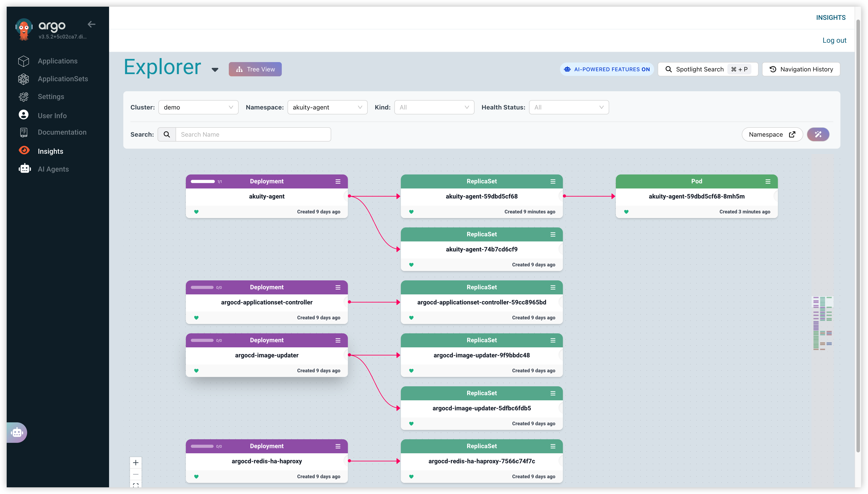Click "Created 3 minutes ago" on Pod card
Screen dimensions: 868x494
click(745, 212)
